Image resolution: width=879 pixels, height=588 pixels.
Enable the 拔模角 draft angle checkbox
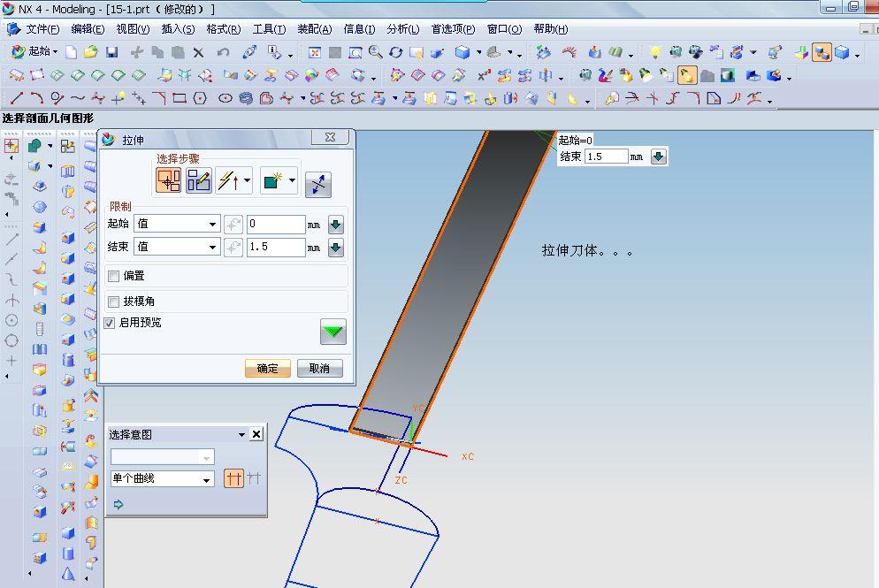[x=114, y=302]
